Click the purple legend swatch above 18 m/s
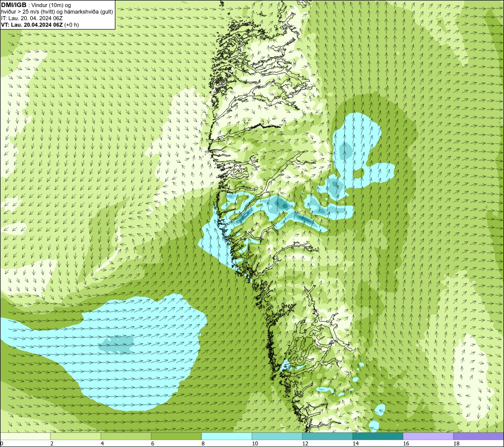The height and width of the screenshot is (447, 504). tap(478, 436)
